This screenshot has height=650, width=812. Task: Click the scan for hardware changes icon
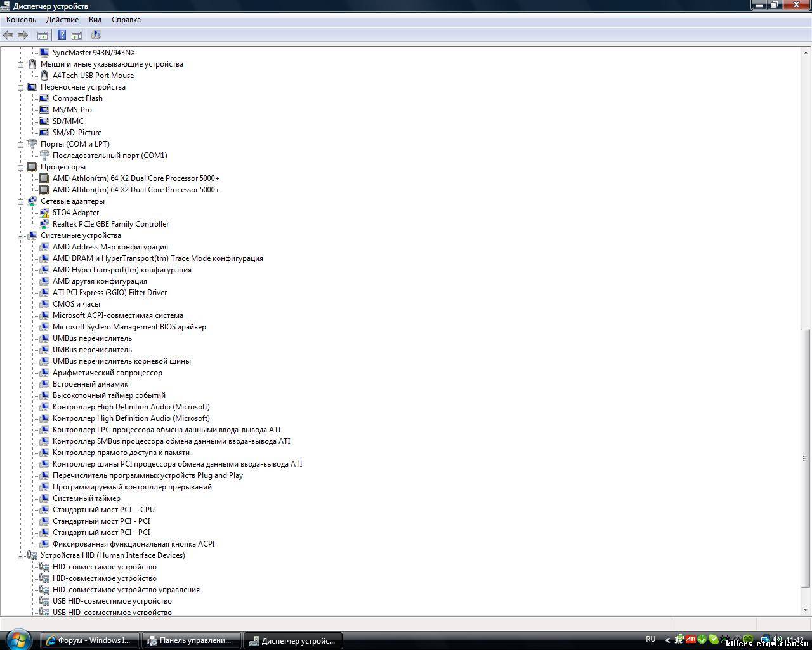[96, 35]
